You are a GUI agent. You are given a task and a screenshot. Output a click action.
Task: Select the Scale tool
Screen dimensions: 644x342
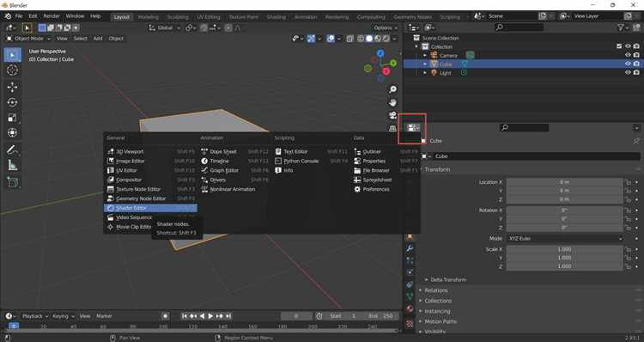[x=12, y=118]
